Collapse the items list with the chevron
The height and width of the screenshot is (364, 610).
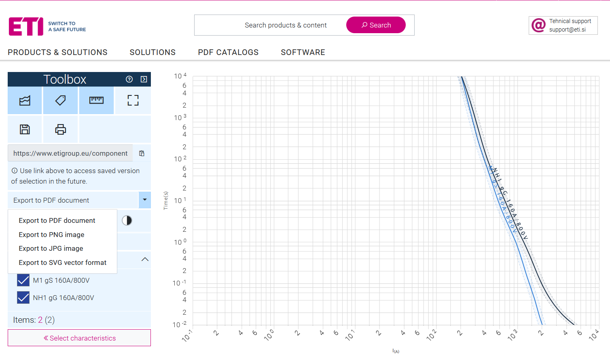click(x=145, y=259)
